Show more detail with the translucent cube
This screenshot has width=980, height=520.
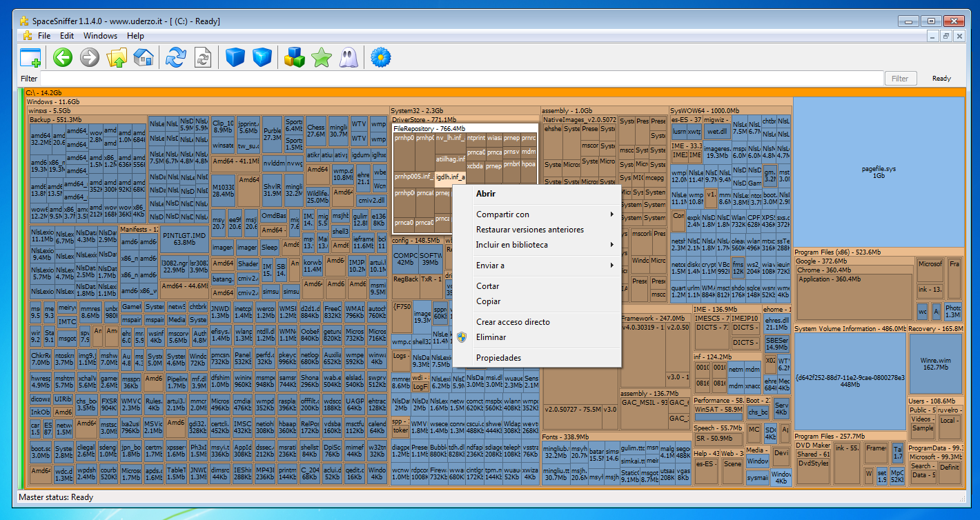click(262, 57)
